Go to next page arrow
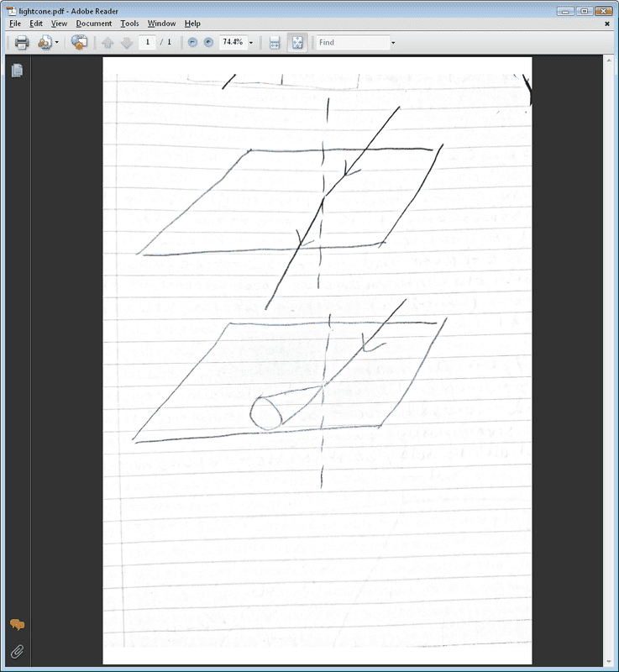Image resolution: width=619 pixels, height=672 pixels. [127, 43]
